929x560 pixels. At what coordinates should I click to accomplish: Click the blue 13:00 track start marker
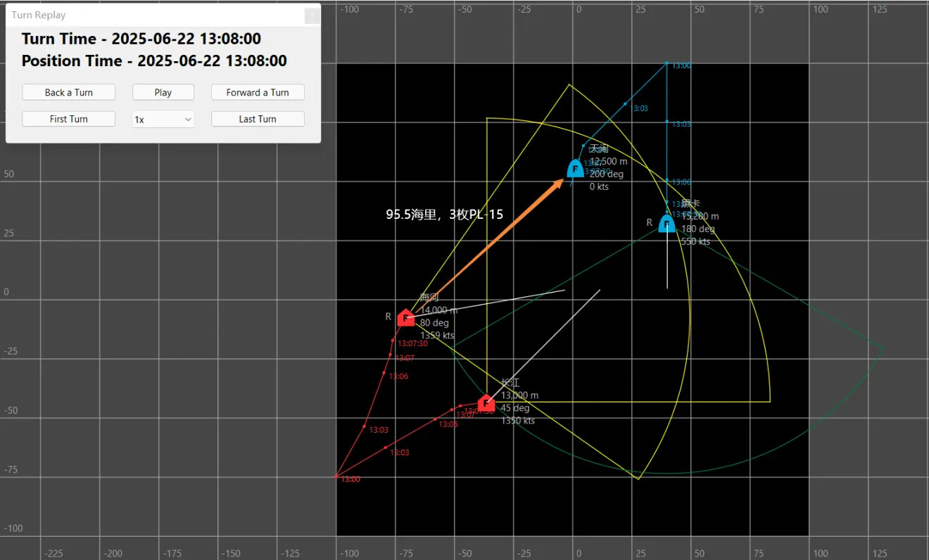tap(666, 63)
